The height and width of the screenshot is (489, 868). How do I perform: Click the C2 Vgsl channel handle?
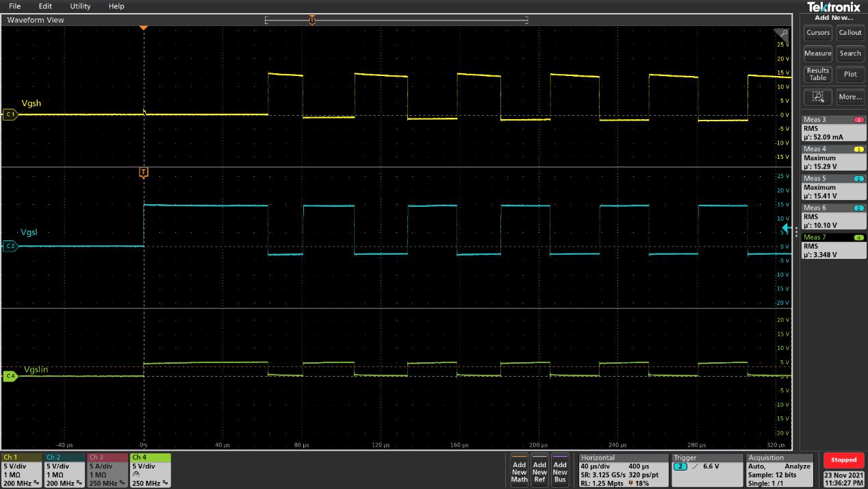point(10,246)
